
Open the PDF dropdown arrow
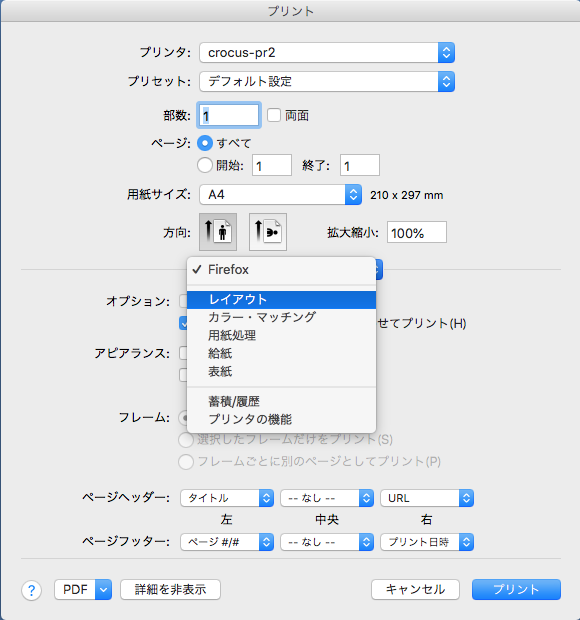pos(103,590)
